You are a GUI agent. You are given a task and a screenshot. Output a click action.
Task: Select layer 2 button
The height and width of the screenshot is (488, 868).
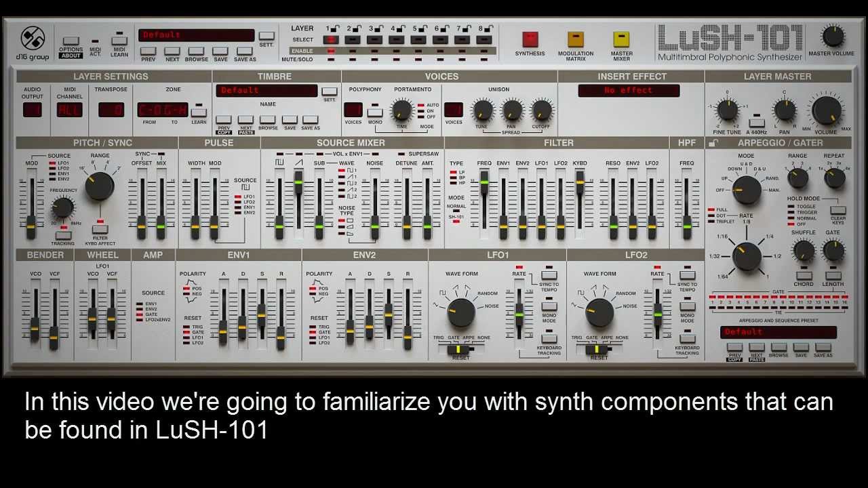tap(353, 40)
